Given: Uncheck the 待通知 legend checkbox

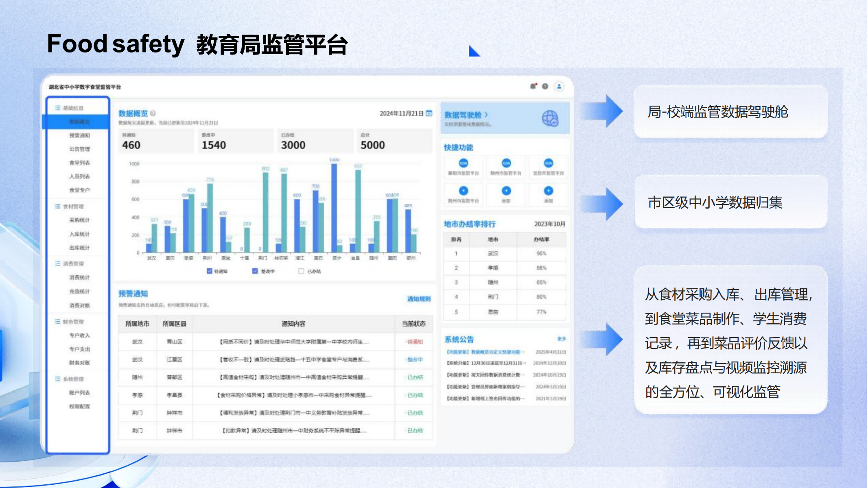Looking at the screenshot, I should (210, 271).
